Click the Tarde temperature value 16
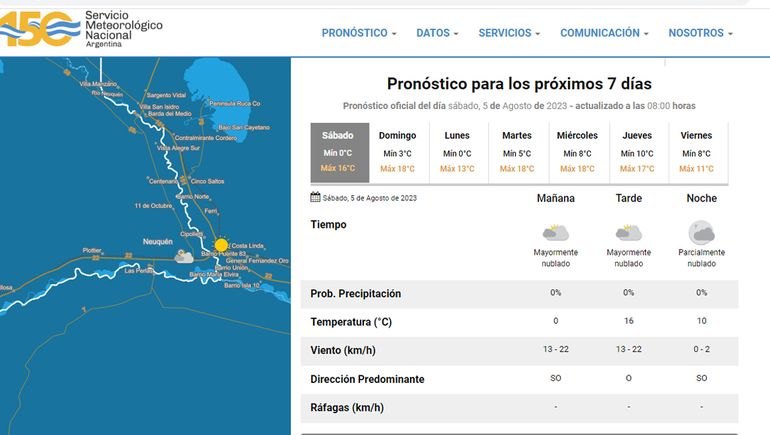The width and height of the screenshot is (770, 435). [x=629, y=321]
